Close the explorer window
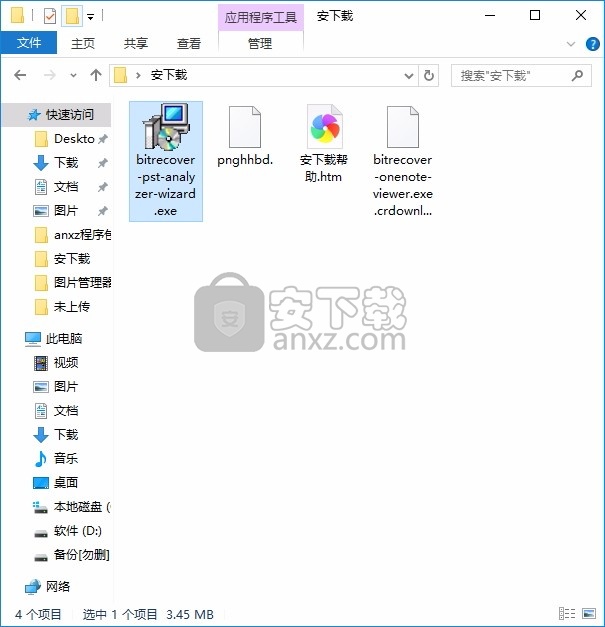 click(x=581, y=16)
